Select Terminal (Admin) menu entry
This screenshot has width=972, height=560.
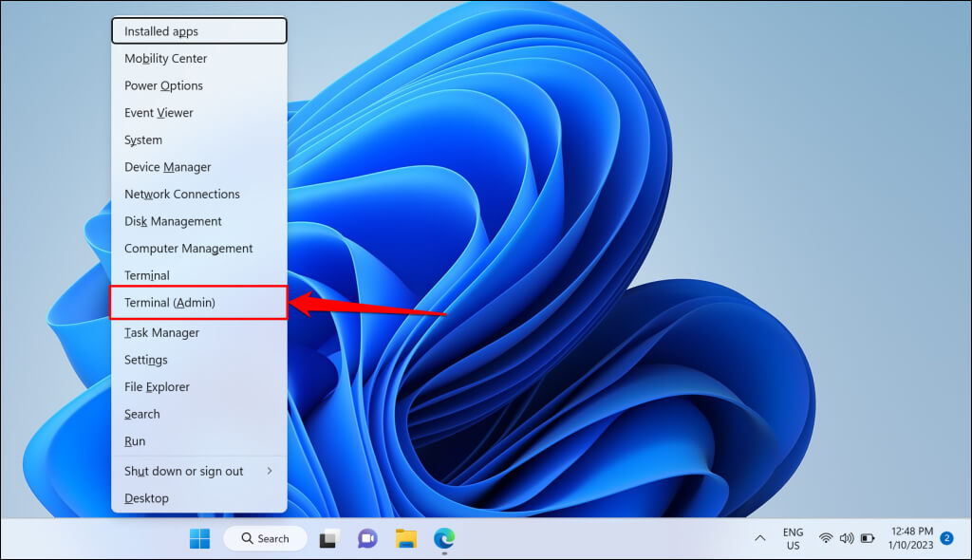199,303
